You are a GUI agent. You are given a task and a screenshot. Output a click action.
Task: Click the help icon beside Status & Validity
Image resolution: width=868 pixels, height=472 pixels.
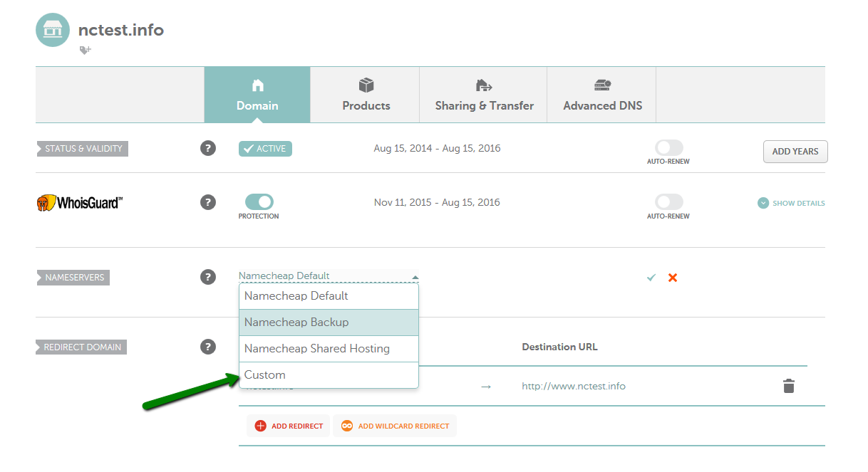pyautogui.click(x=208, y=148)
